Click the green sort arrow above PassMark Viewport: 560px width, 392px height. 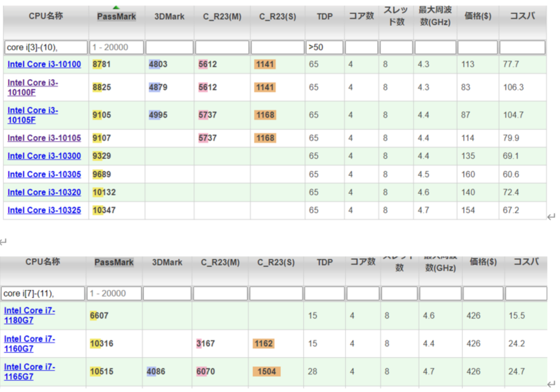116,7
